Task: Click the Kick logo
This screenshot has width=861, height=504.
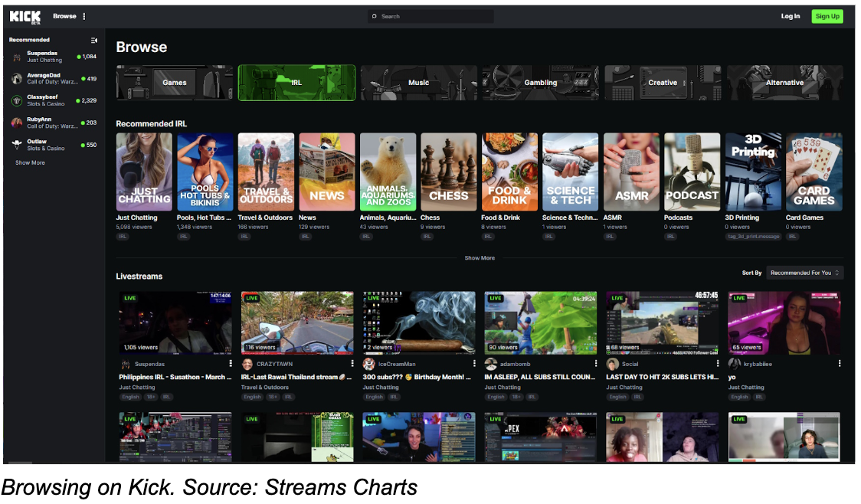Action: coord(25,17)
